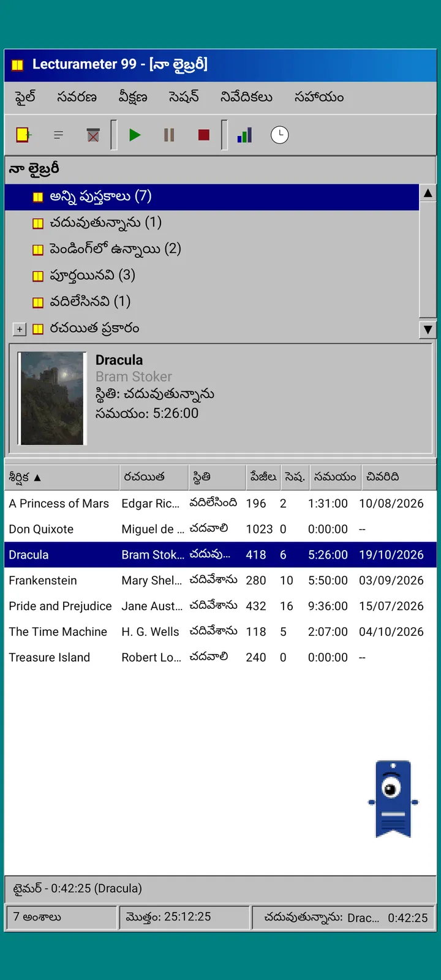Click author cell H. G. Wells
Image resolution: width=441 pixels, height=980 pixels.
(x=150, y=632)
